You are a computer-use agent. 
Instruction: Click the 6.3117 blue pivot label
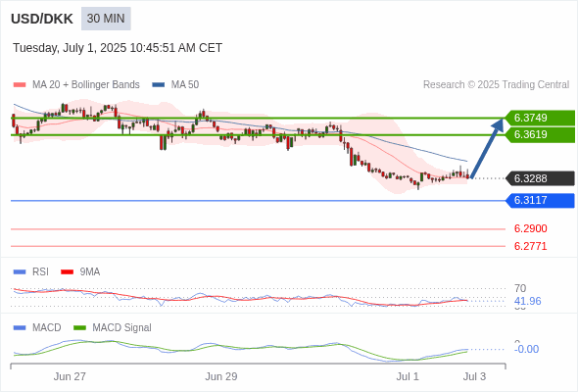[x=540, y=200]
